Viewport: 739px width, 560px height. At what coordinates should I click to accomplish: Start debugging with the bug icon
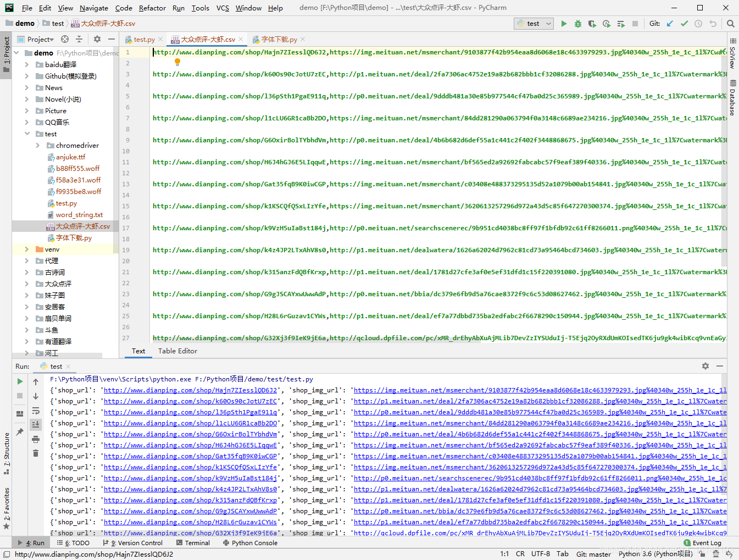(x=578, y=24)
